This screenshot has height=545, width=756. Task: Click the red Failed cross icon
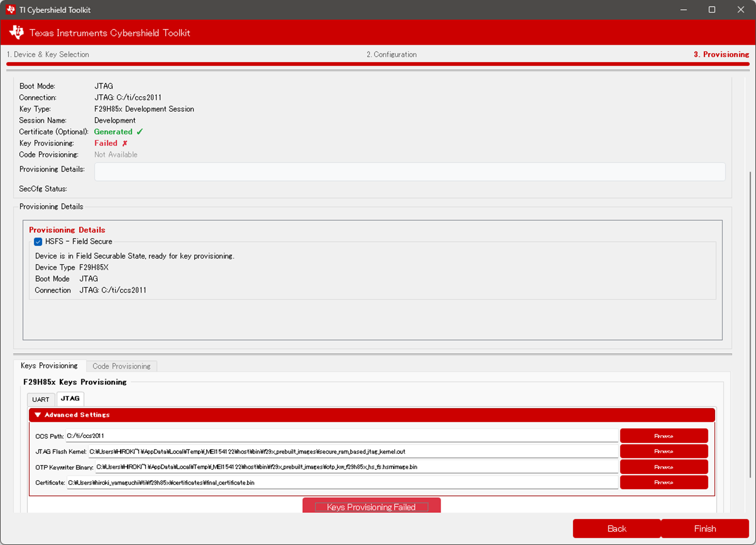click(x=125, y=143)
